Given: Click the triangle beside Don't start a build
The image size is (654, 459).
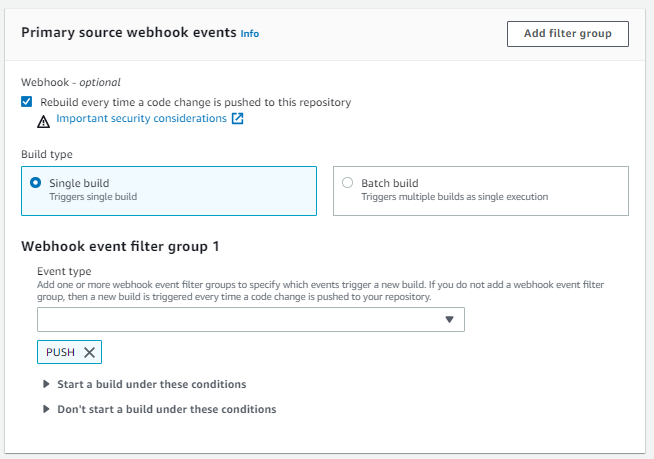Looking at the screenshot, I should click(46, 409).
